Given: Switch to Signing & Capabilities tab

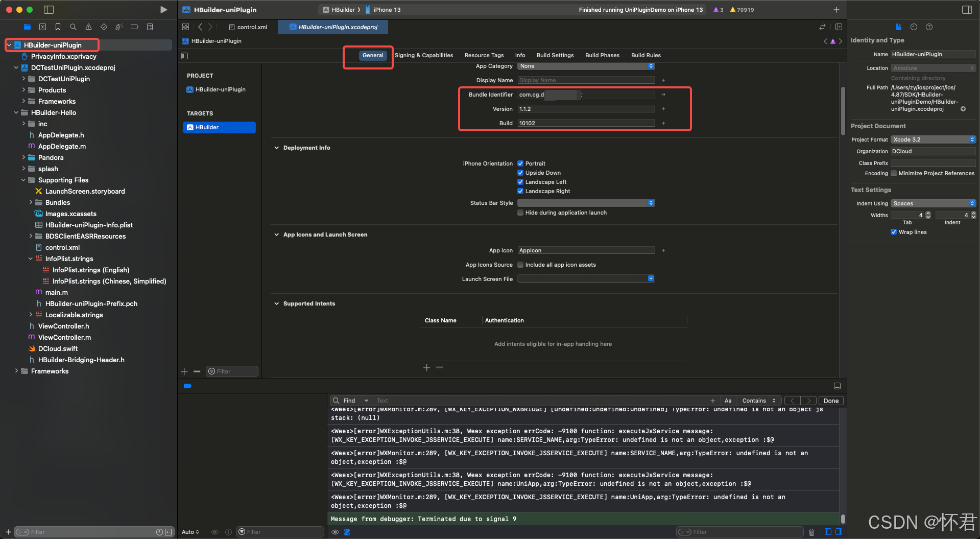Looking at the screenshot, I should (x=424, y=55).
